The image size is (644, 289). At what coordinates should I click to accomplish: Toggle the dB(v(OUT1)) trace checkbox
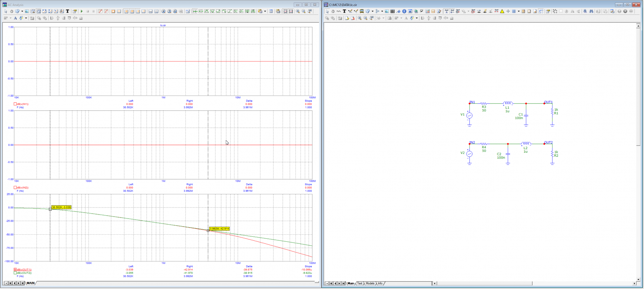[15, 270]
